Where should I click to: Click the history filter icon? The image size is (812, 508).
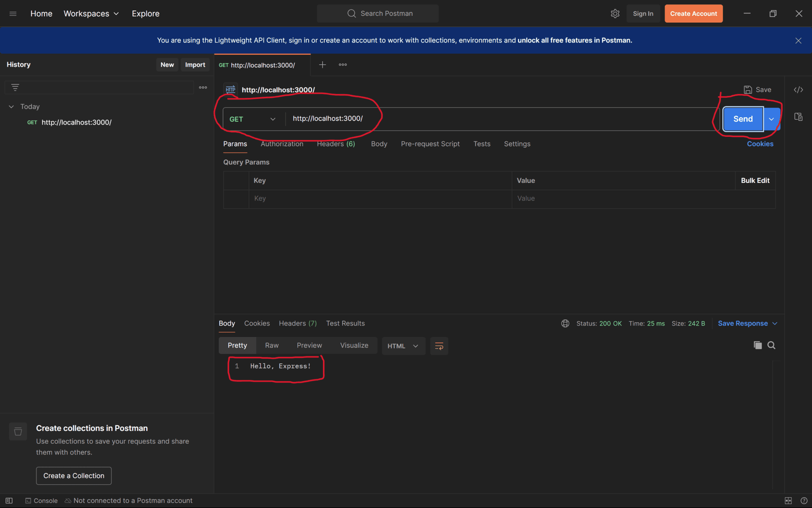point(15,87)
